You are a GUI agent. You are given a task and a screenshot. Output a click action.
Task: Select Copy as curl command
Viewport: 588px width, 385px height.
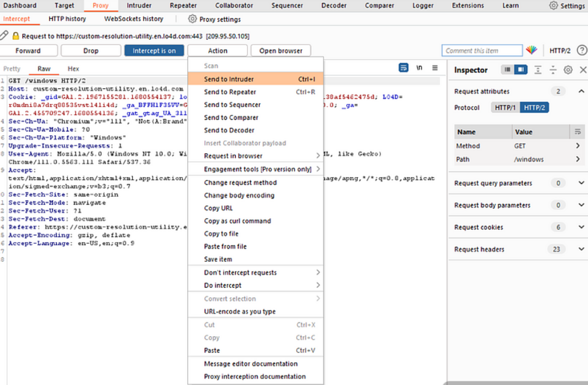(256, 221)
